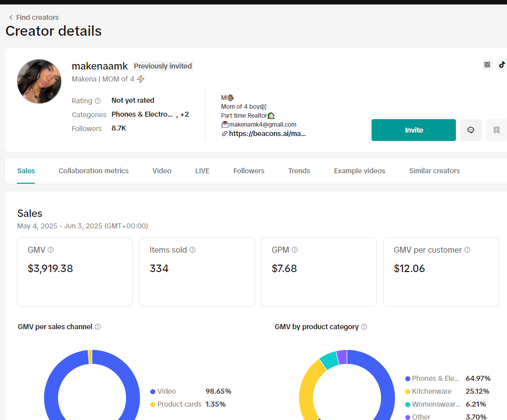Click the info icon beside Items sold

tap(192, 250)
